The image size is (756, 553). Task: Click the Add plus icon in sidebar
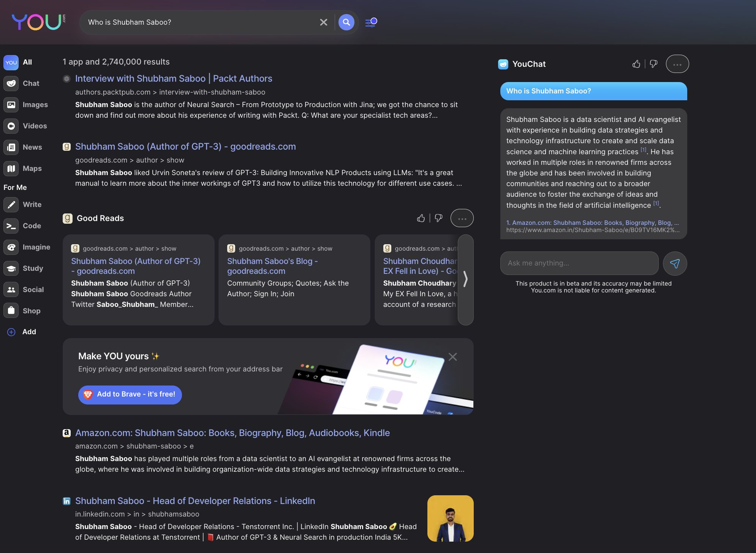(11, 332)
